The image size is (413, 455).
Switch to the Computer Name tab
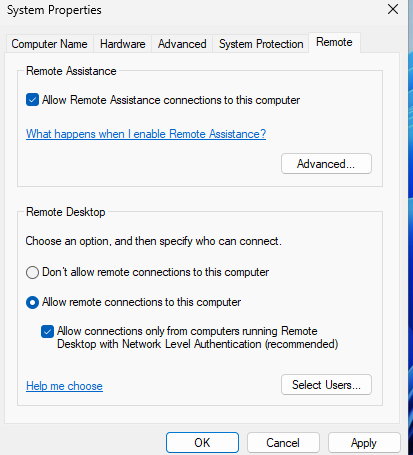point(49,44)
